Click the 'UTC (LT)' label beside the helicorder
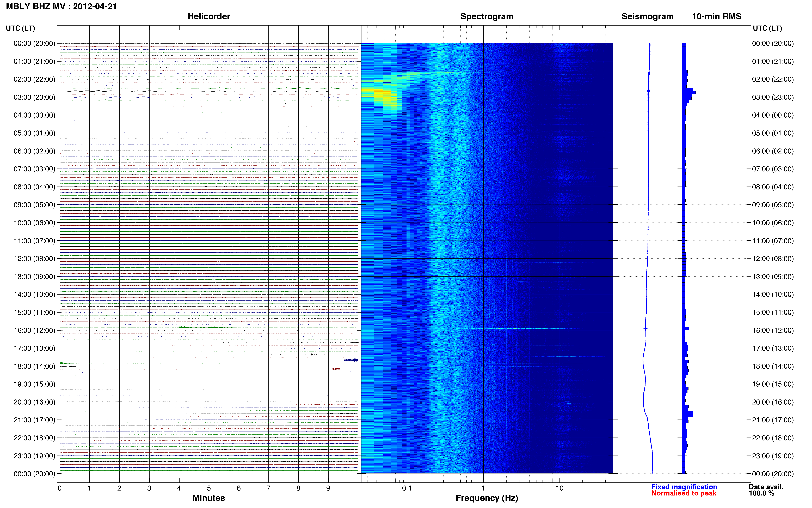The image size is (812, 508). click(x=21, y=28)
